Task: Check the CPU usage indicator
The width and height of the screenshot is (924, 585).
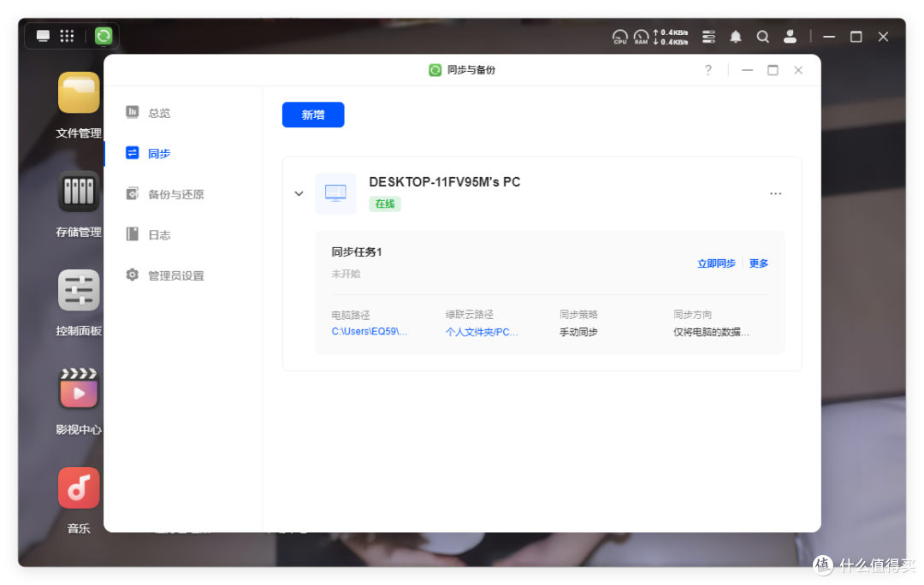Action: click(620, 37)
